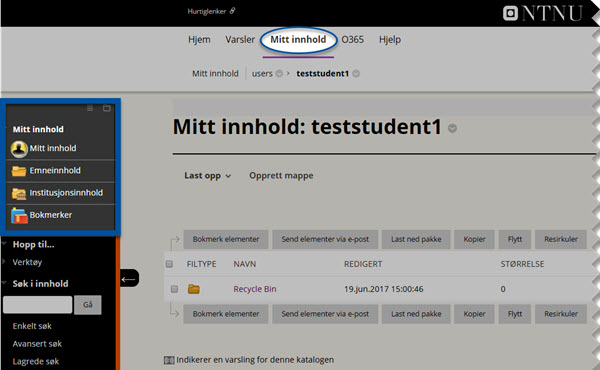Viewport: 600px width, 370px height.
Task: Sort by FILTYPE column header
Action: pos(201,264)
